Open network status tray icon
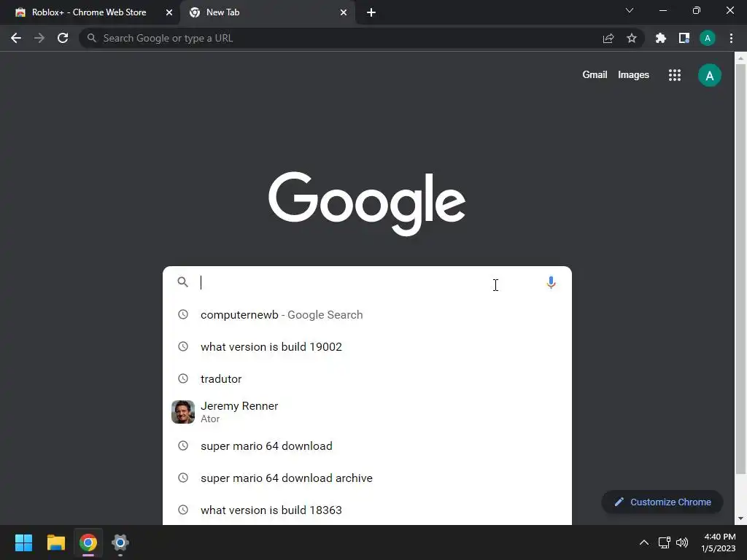Viewport: 747px width, 560px height. [664, 542]
